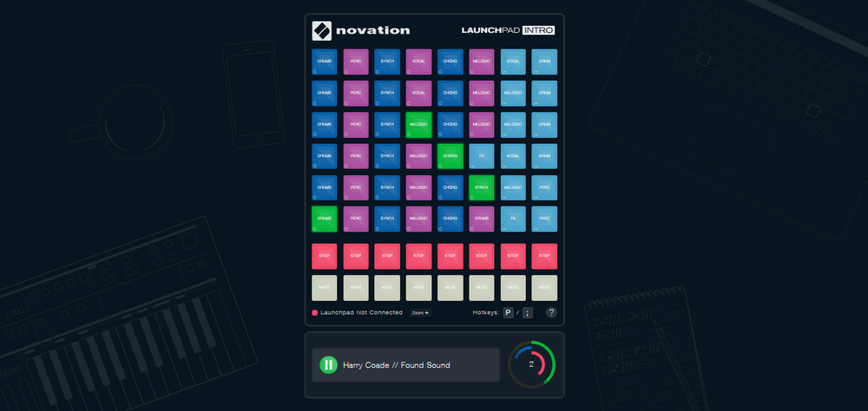Tap the top-left DRUMS pad

pyautogui.click(x=325, y=62)
